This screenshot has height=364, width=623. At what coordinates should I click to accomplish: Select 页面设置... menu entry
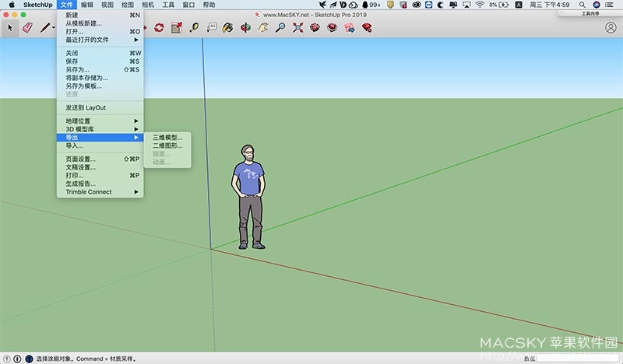click(100, 159)
